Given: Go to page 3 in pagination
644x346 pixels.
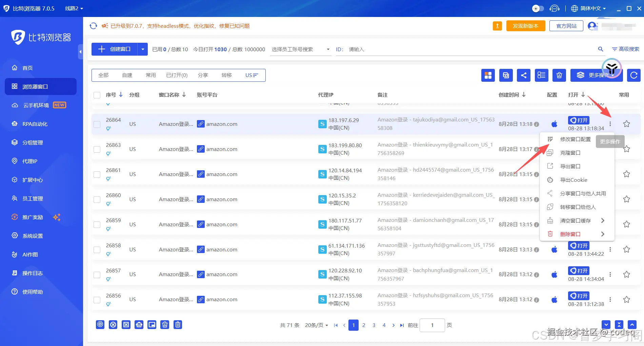Looking at the screenshot, I should (x=374, y=325).
